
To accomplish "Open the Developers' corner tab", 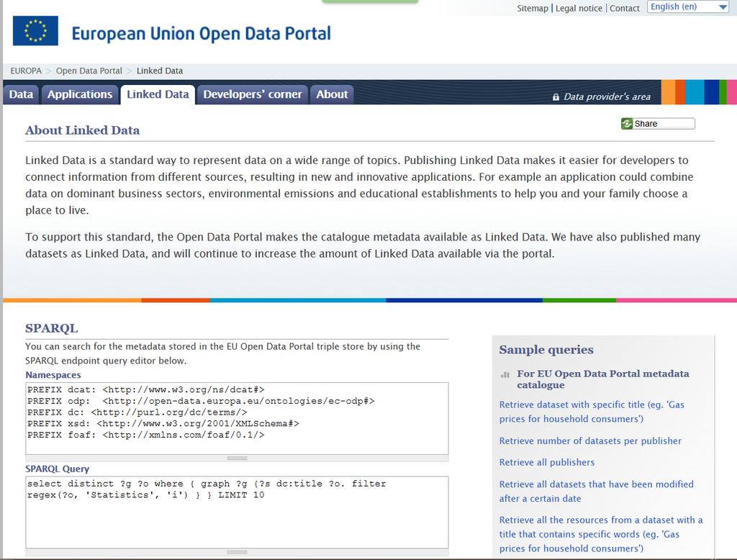I will pos(253,94).
